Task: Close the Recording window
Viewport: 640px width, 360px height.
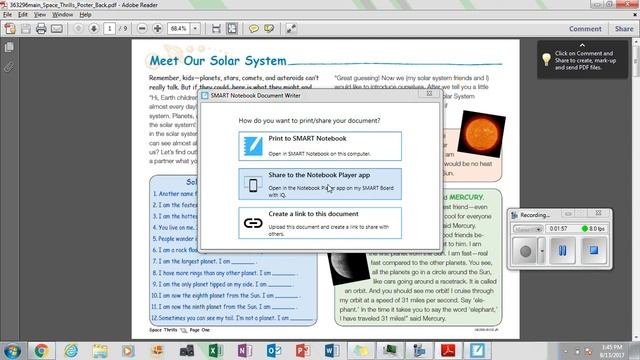Action: 598,213
